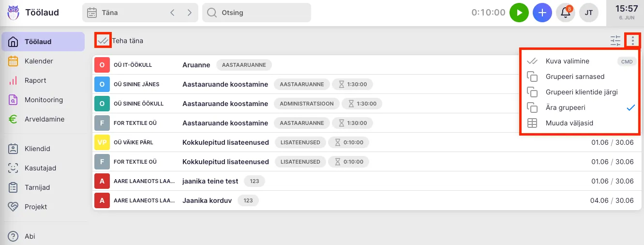Open the JT user profile avatar

[x=589, y=13]
